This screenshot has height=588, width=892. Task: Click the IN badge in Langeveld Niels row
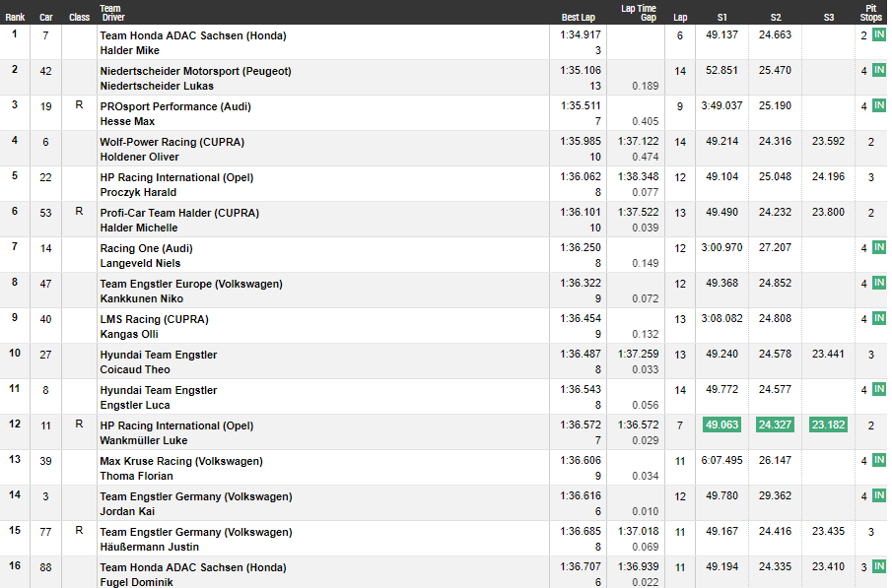879,247
